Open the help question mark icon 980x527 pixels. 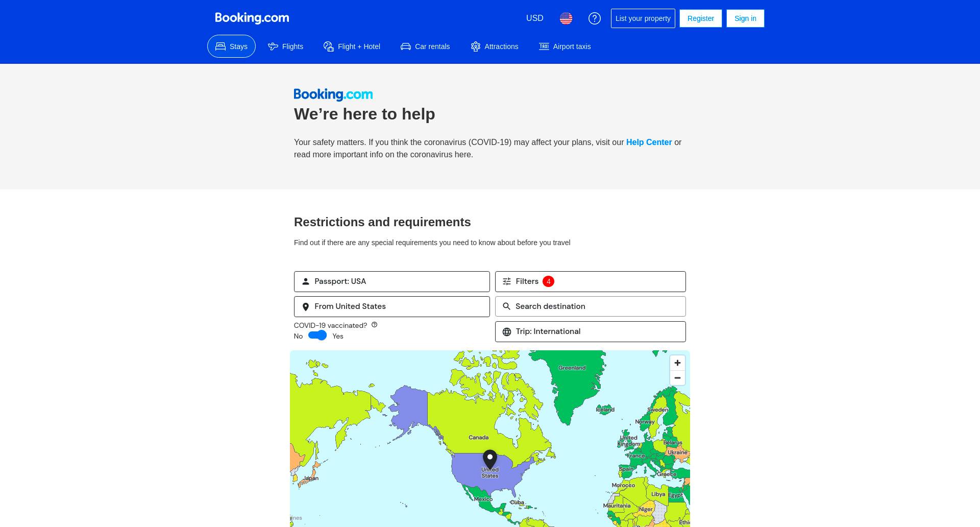tap(595, 18)
